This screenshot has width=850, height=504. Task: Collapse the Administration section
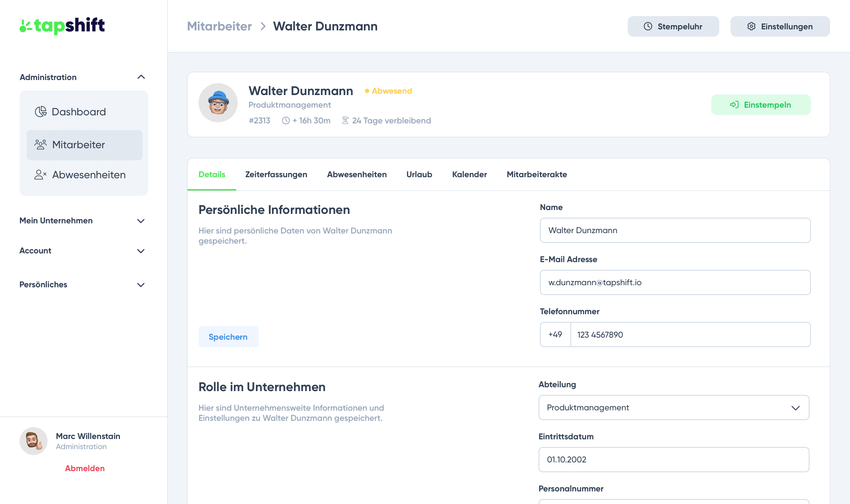click(x=142, y=77)
